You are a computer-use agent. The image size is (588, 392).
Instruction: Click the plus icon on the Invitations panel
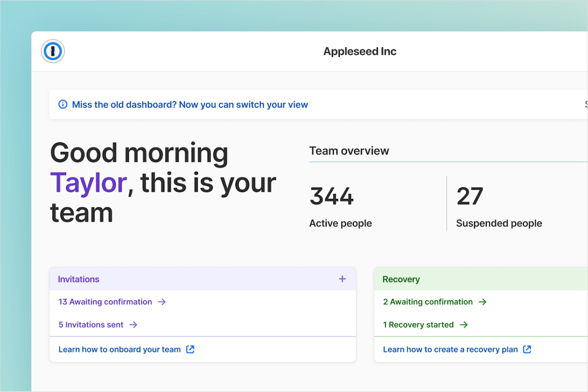coord(342,279)
